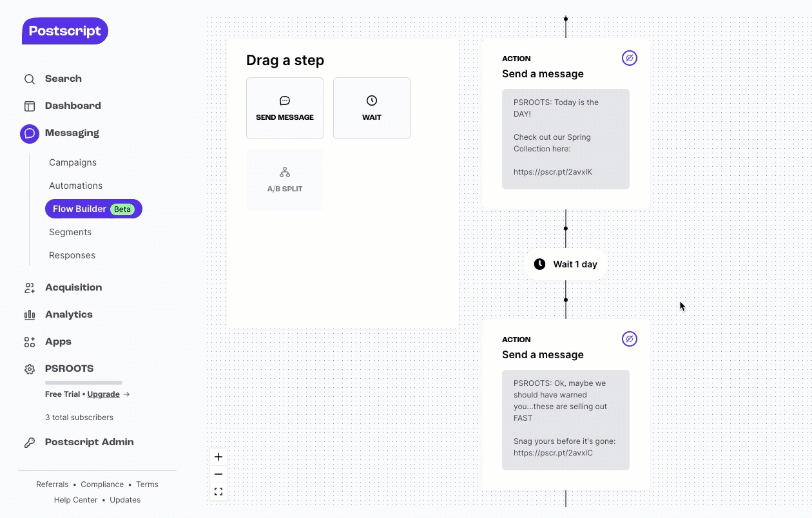The image size is (812, 518).
Task: Fit the flow to the view
Action: [218, 492]
